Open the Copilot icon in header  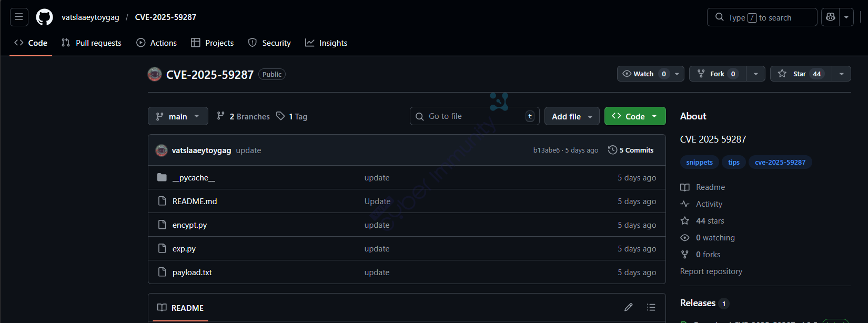point(831,17)
